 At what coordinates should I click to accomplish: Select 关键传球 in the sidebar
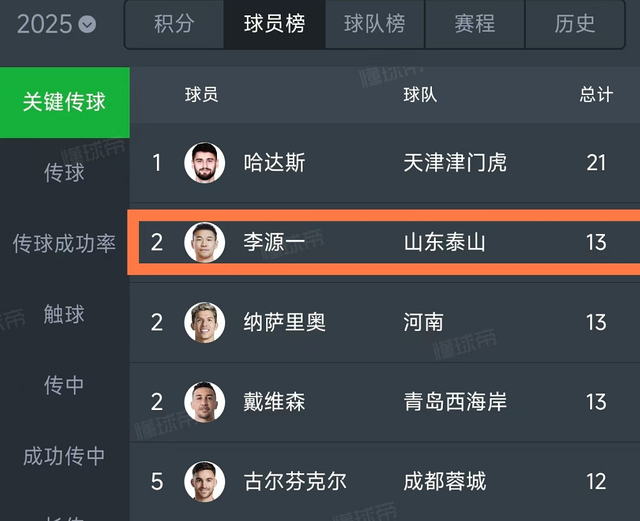(64, 102)
